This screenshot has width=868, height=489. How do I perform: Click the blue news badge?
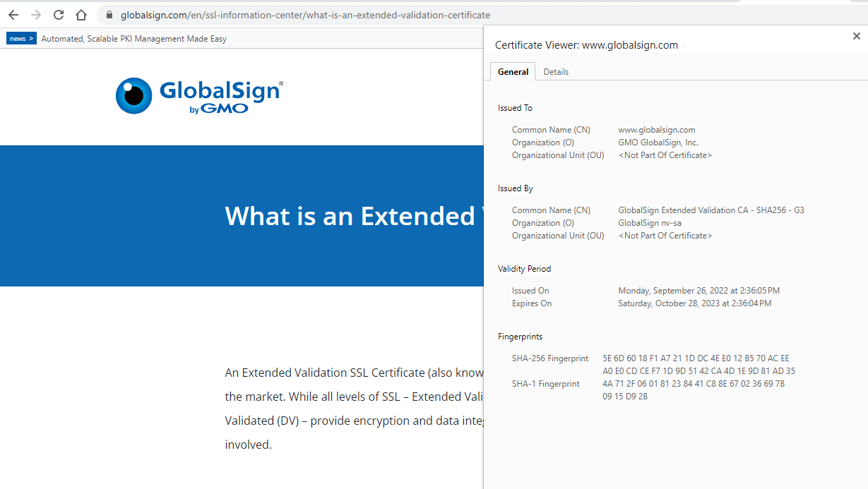[x=21, y=39]
